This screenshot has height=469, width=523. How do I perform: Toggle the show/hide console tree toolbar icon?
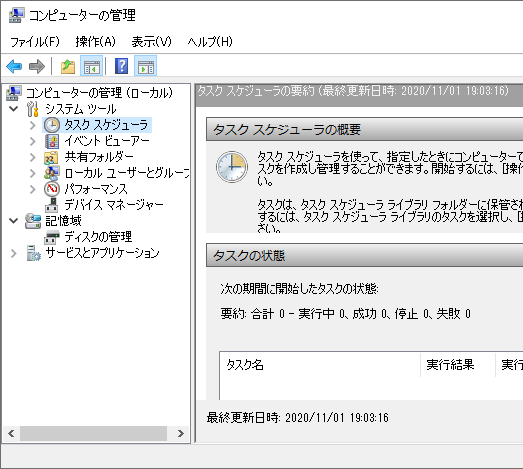point(91,66)
